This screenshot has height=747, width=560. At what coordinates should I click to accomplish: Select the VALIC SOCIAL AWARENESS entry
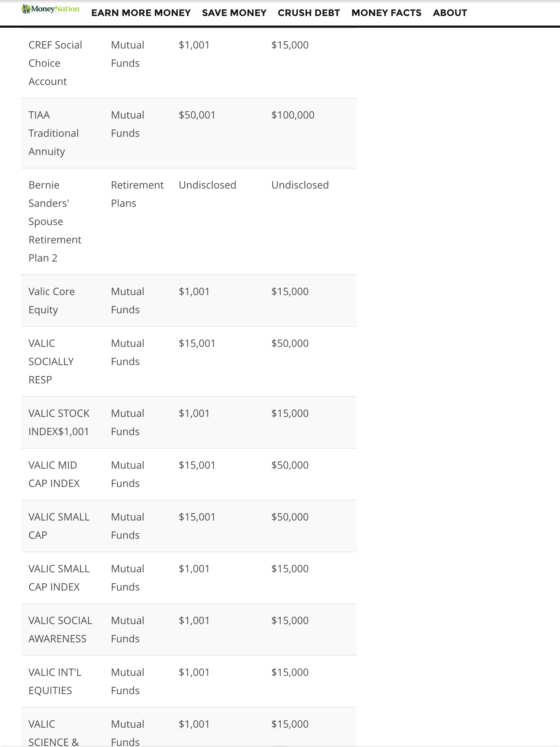point(60,630)
